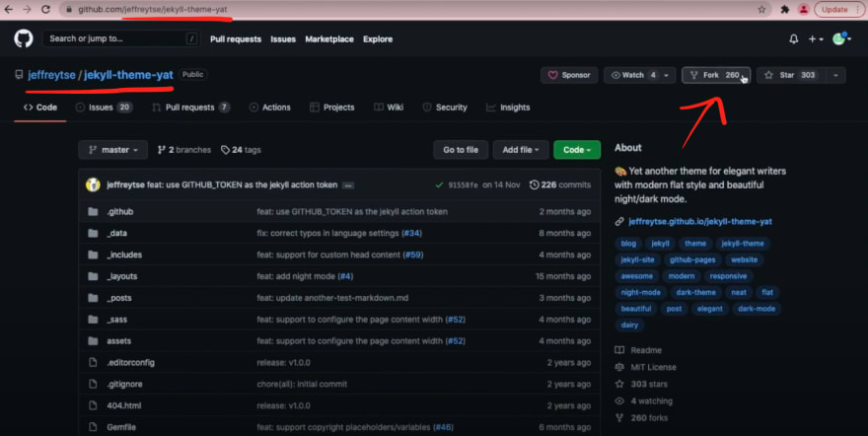Fork the repository with Fork button
Screen dimensions: 868x436
point(716,75)
